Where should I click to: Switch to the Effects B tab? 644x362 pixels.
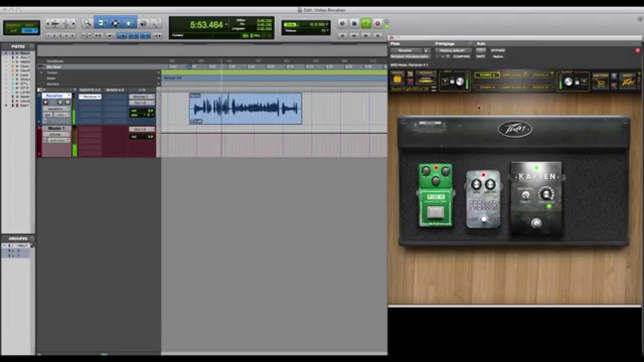540,87
